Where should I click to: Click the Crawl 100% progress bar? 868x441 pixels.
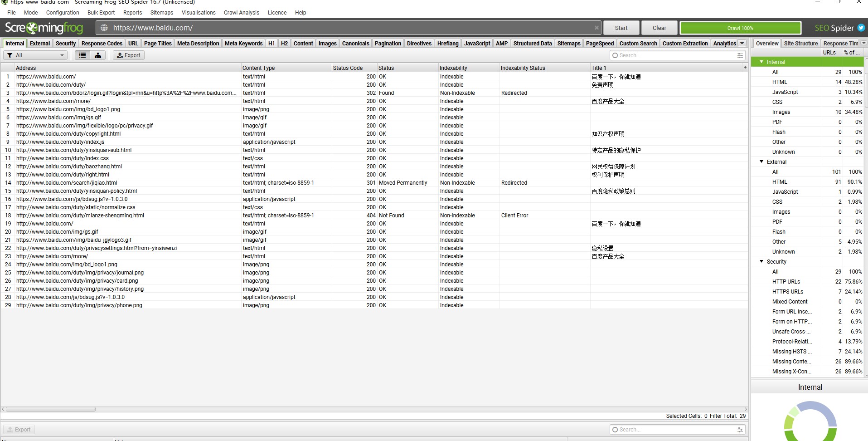point(741,28)
